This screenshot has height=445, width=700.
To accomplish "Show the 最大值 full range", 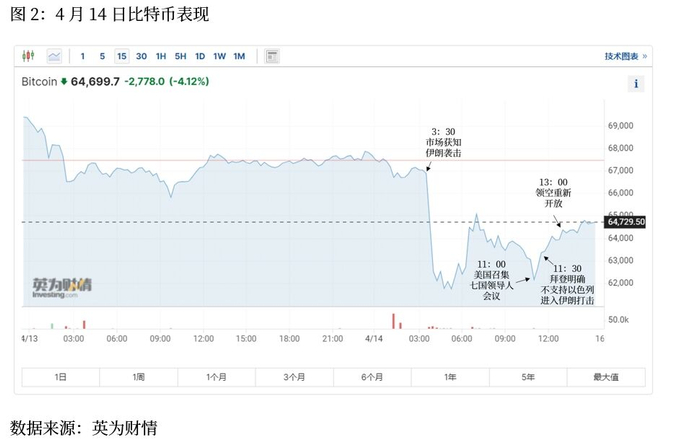I will pyautogui.click(x=606, y=377).
